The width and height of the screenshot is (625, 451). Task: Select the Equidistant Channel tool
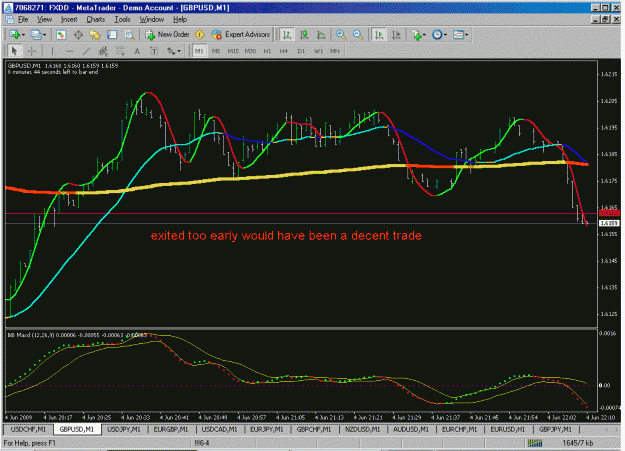(103, 51)
